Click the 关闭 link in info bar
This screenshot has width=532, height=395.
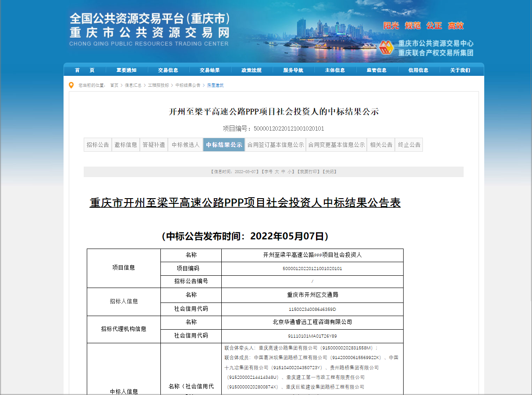330,172
